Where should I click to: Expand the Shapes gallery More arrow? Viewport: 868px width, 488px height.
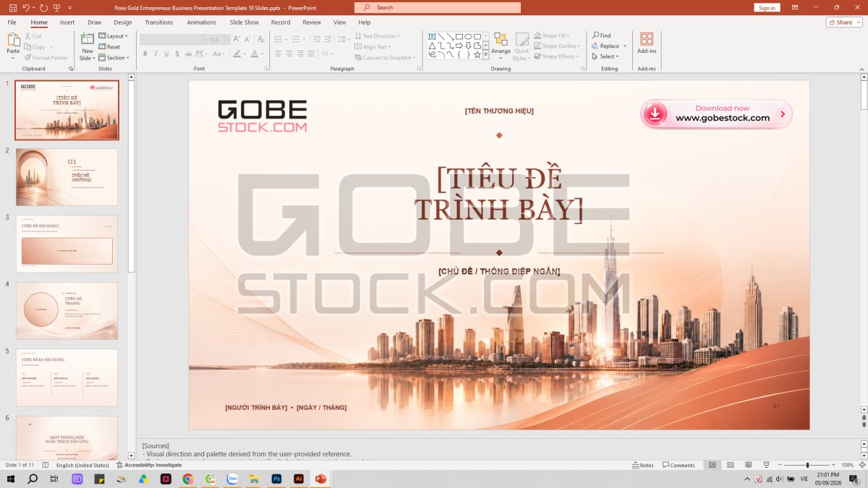coord(486,55)
